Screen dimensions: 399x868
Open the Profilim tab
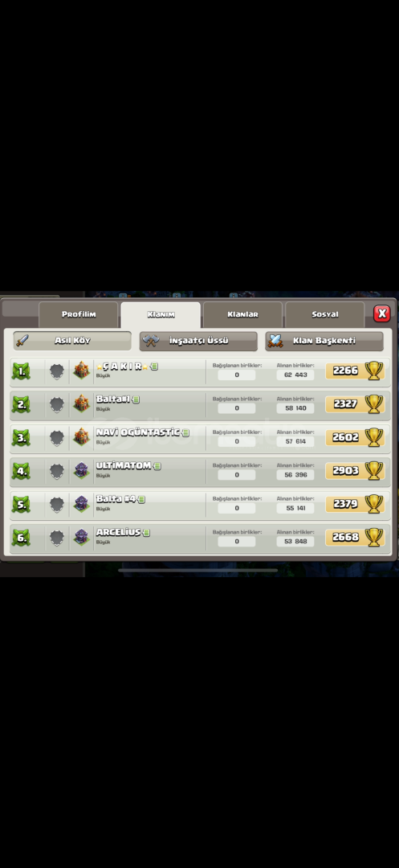(x=79, y=314)
